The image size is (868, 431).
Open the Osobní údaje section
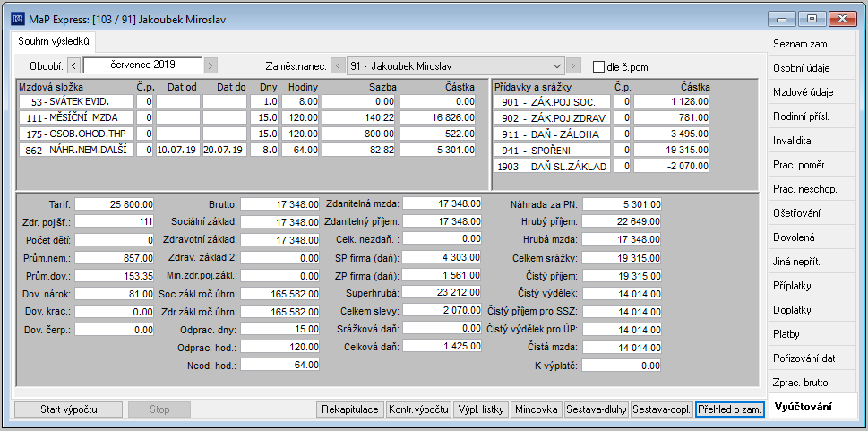tap(812, 68)
